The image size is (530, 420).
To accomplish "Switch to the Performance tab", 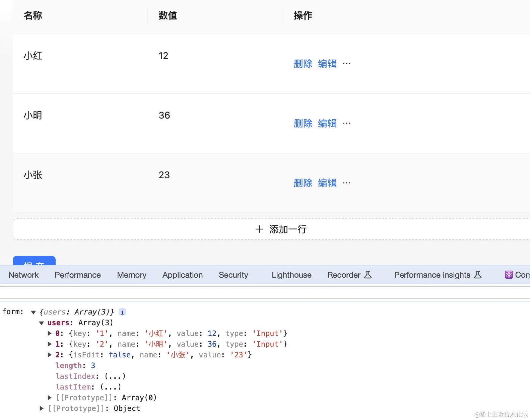I will pyautogui.click(x=78, y=275).
